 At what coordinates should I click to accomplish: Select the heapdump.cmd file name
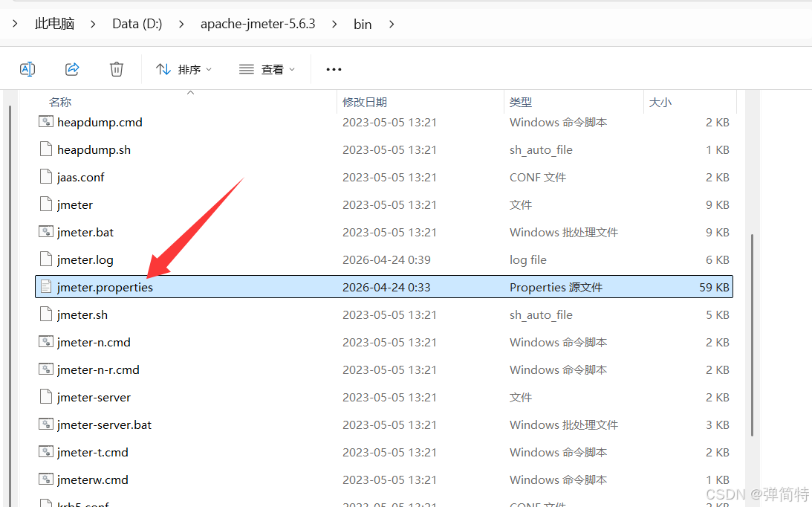tap(100, 123)
